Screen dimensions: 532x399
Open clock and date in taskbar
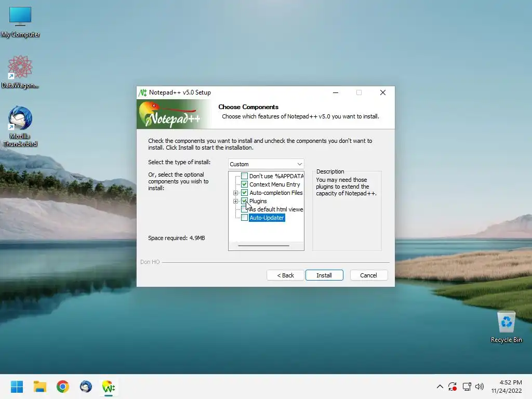coord(507,387)
